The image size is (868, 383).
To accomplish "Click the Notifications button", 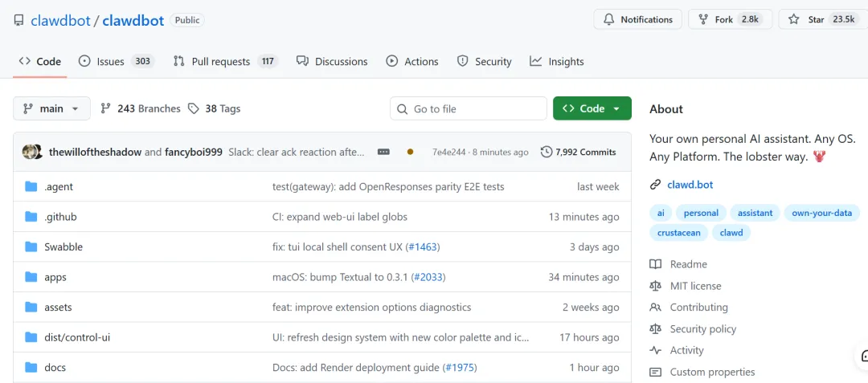I will [x=637, y=19].
